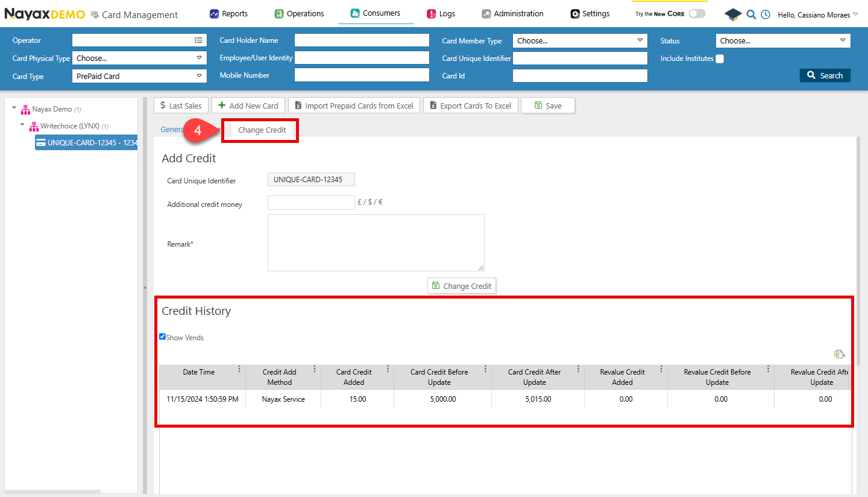This screenshot has width=868, height=497.
Task: Open Revalue Credit Added column menu icon
Action: pos(661,369)
